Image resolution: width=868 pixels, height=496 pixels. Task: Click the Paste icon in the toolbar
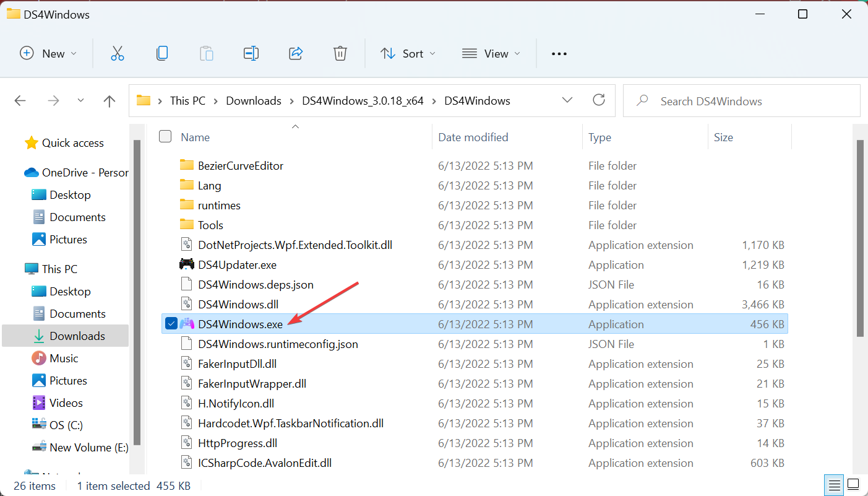[207, 53]
